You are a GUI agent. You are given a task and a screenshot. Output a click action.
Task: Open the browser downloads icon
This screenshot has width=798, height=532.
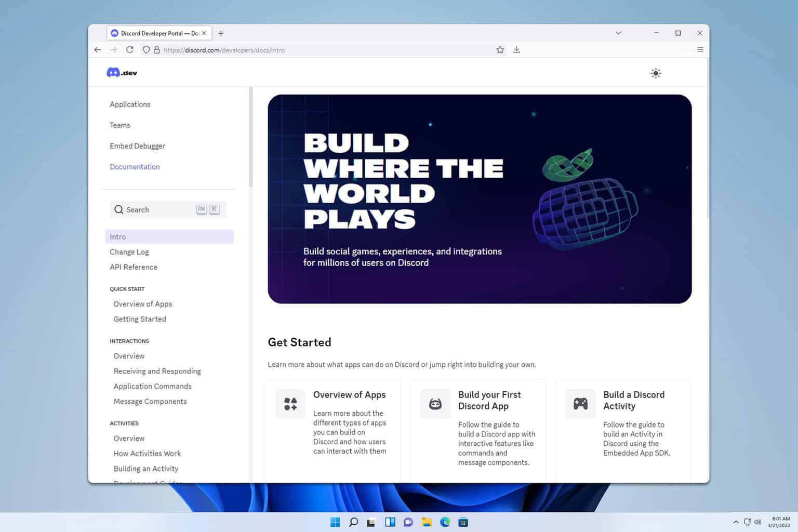click(516, 50)
